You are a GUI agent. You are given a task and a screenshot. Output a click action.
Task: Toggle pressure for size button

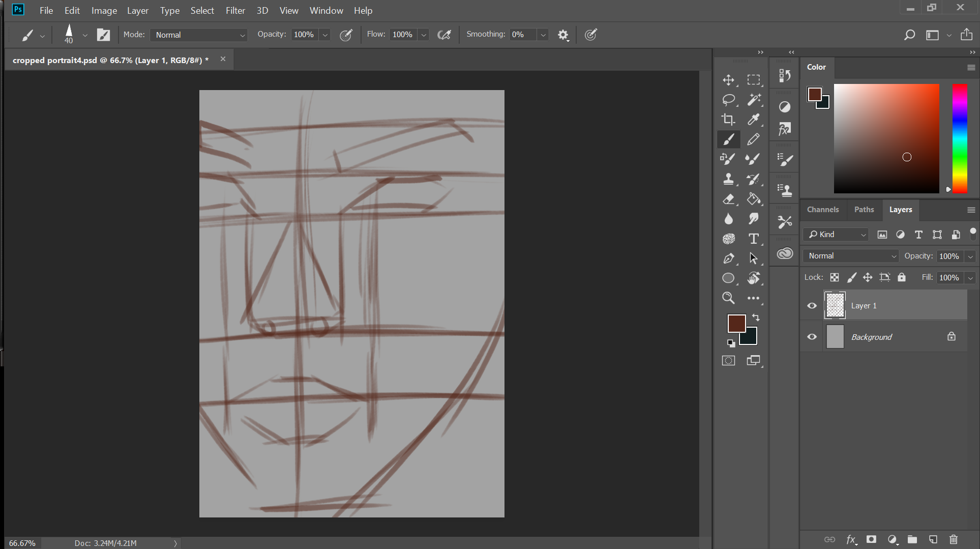[590, 35]
